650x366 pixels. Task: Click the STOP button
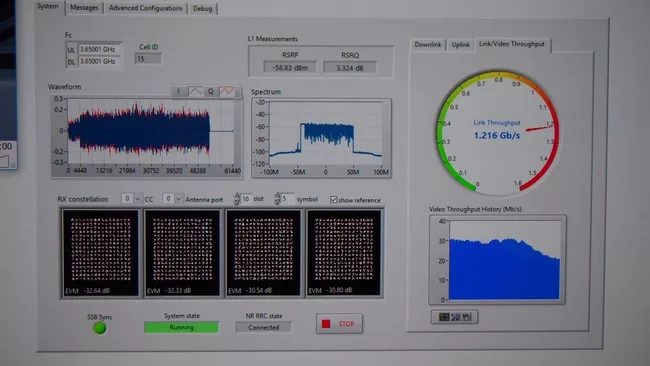point(339,324)
